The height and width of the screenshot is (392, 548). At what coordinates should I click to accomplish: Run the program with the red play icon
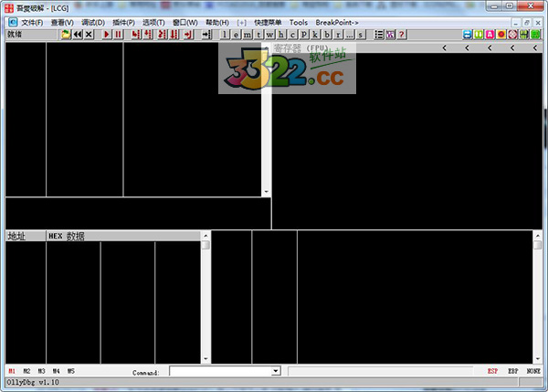coord(107,35)
